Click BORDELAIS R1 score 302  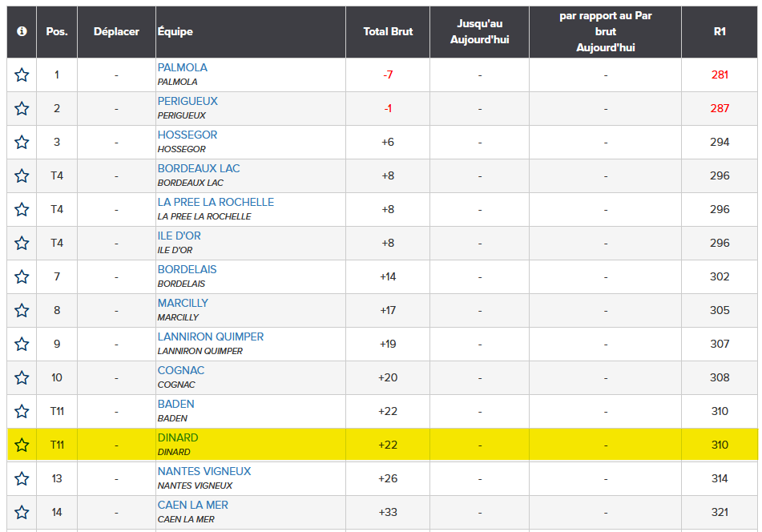[720, 277]
